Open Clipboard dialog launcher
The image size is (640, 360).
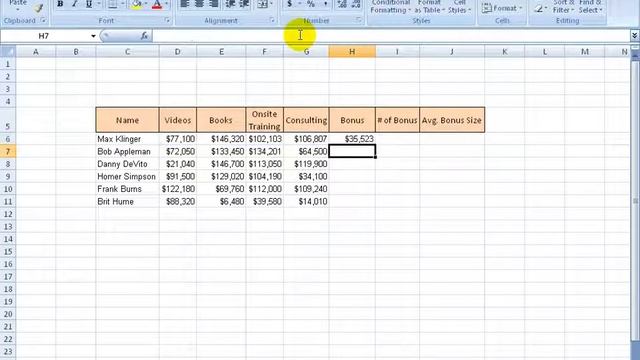pos(43,20)
